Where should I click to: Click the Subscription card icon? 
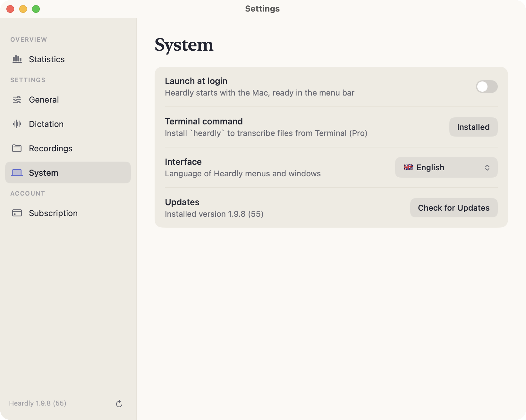point(17,213)
